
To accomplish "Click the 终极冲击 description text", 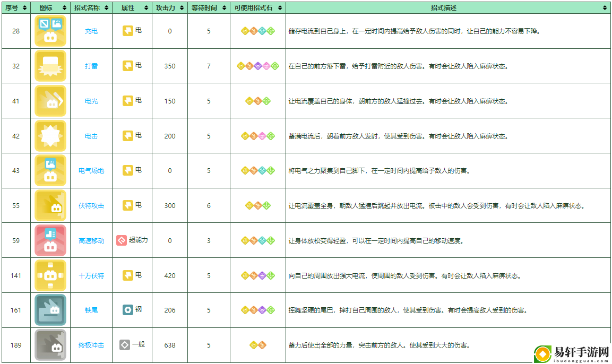I will click(380, 345).
